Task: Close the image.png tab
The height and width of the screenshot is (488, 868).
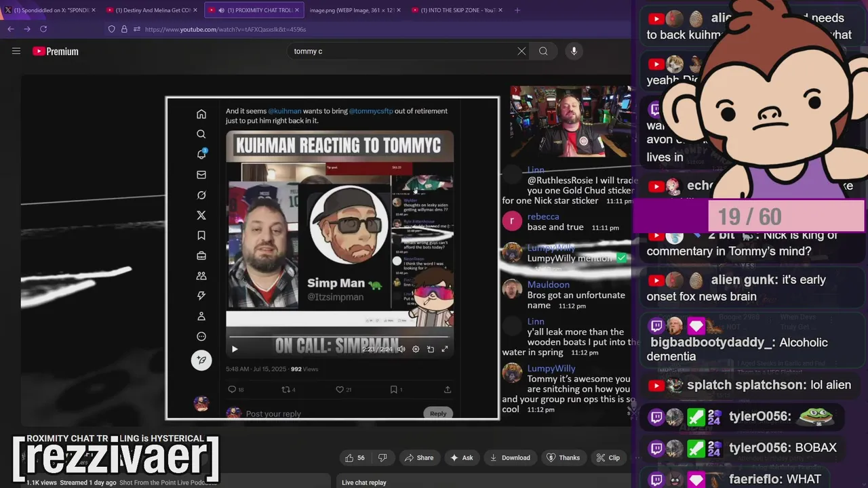Action: point(398,10)
